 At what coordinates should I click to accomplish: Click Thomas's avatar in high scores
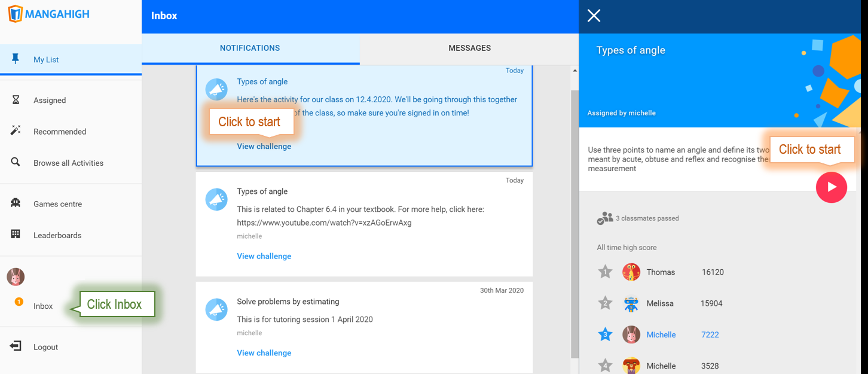point(631,272)
